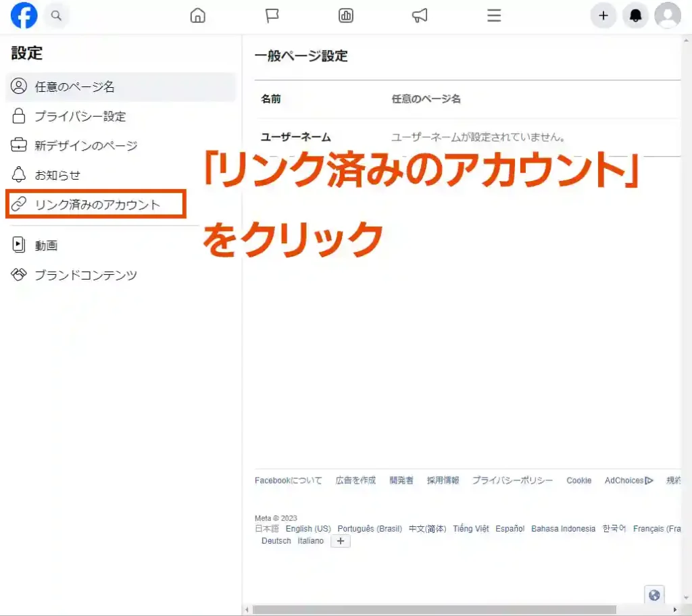Click the briefcase icon beside 新デザインのページ

pyautogui.click(x=18, y=145)
